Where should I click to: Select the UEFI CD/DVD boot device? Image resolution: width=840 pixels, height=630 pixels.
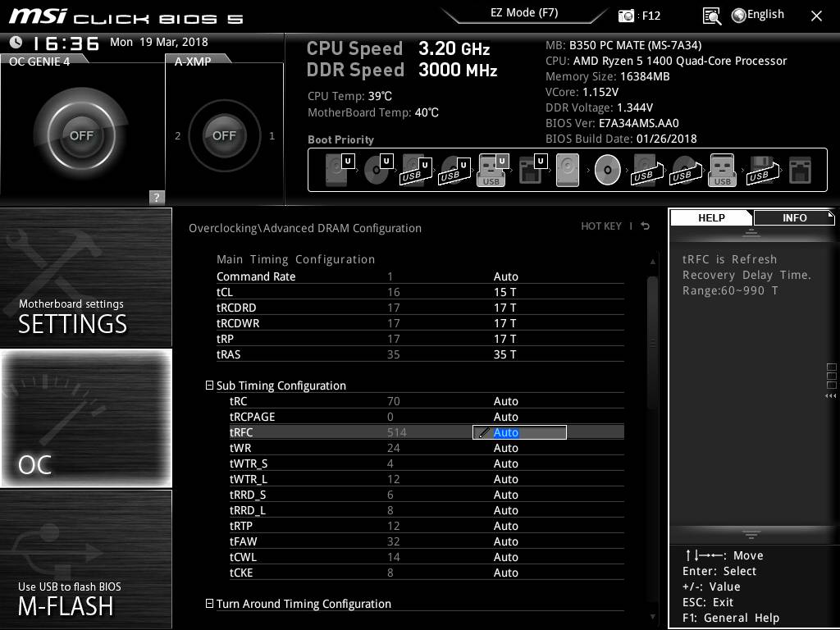[x=378, y=170]
